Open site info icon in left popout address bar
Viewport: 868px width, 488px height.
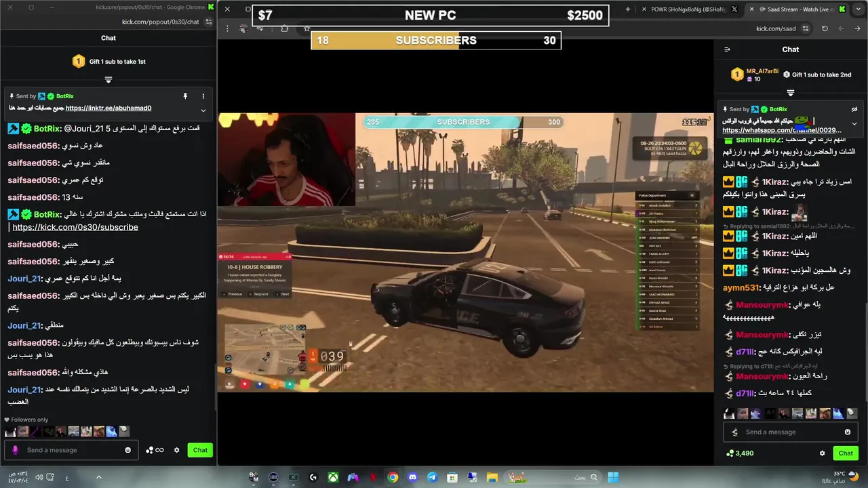click(x=208, y=22)
